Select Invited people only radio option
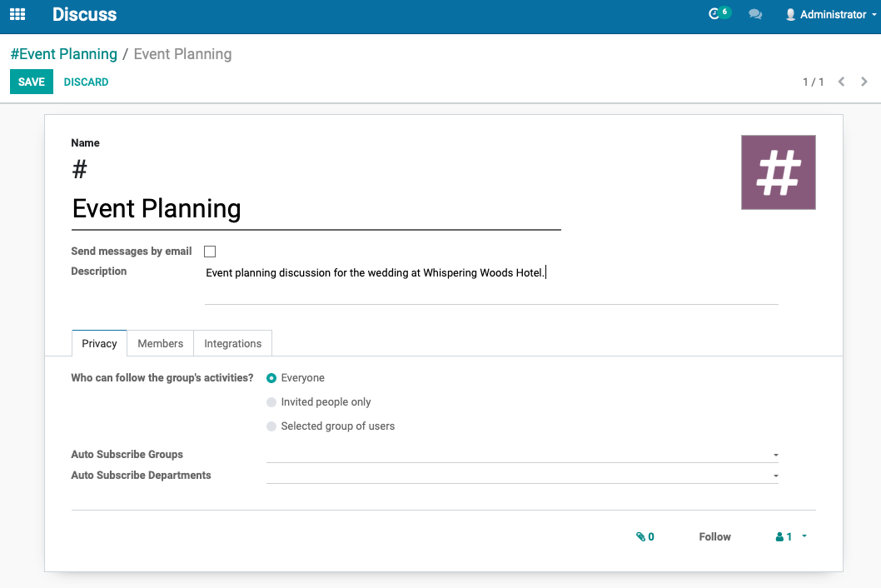The image size is (881, 588). point(271,402)
